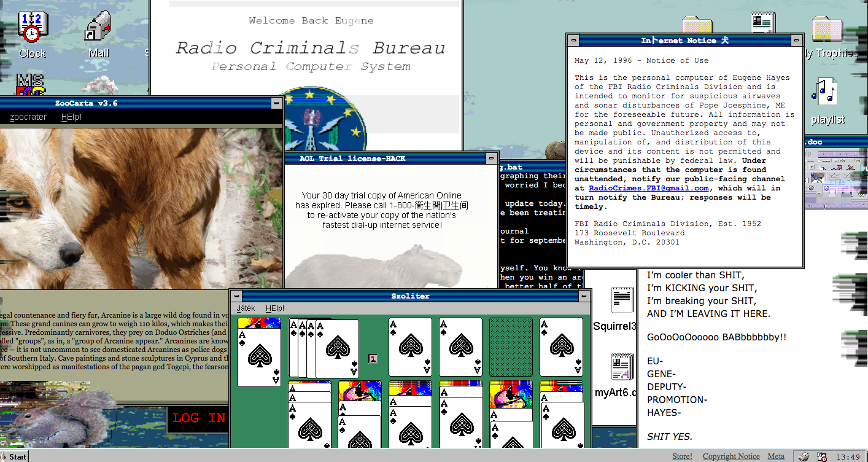This screenshot has width=868, height=462.
Task: Click the printer icon in system tray
Action: pyautogui.click(x=804, y=456)
